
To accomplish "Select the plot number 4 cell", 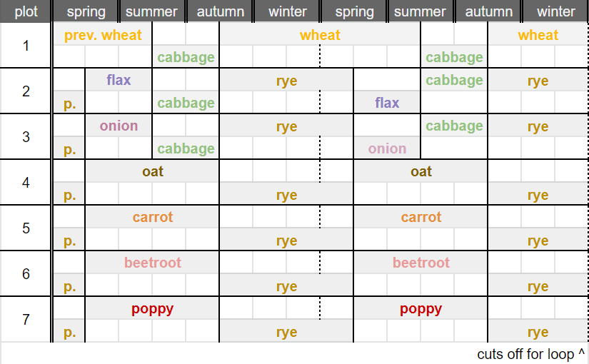I will [26, 183].
